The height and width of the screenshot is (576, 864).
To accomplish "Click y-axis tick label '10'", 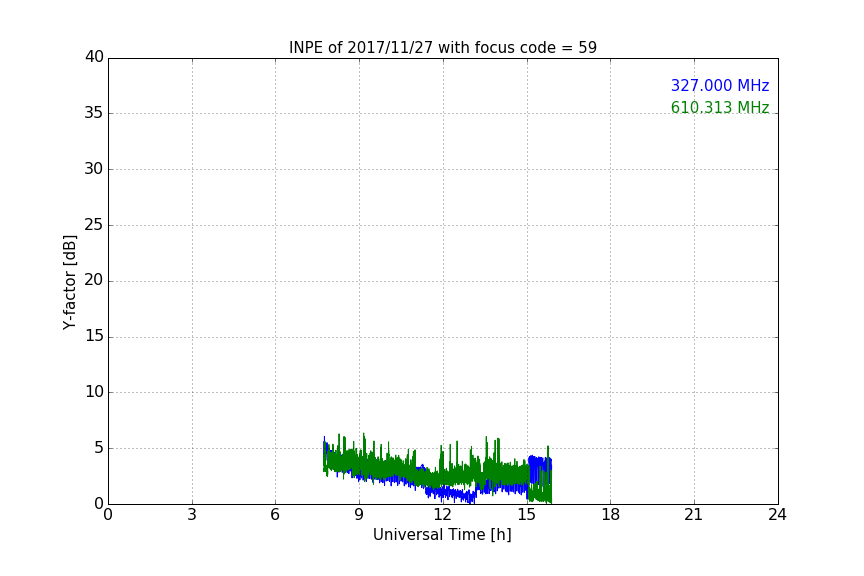I will [x=94, y=392].
